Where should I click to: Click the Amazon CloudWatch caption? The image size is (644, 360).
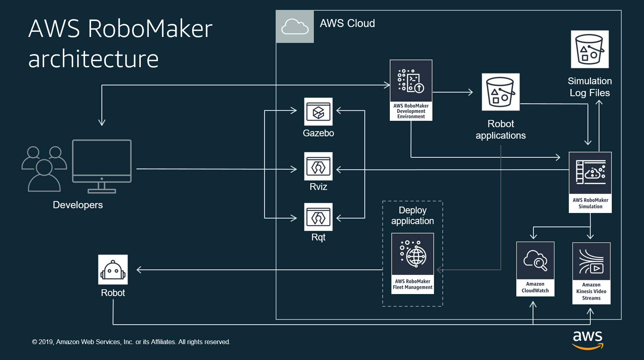(x=535, y=288)
